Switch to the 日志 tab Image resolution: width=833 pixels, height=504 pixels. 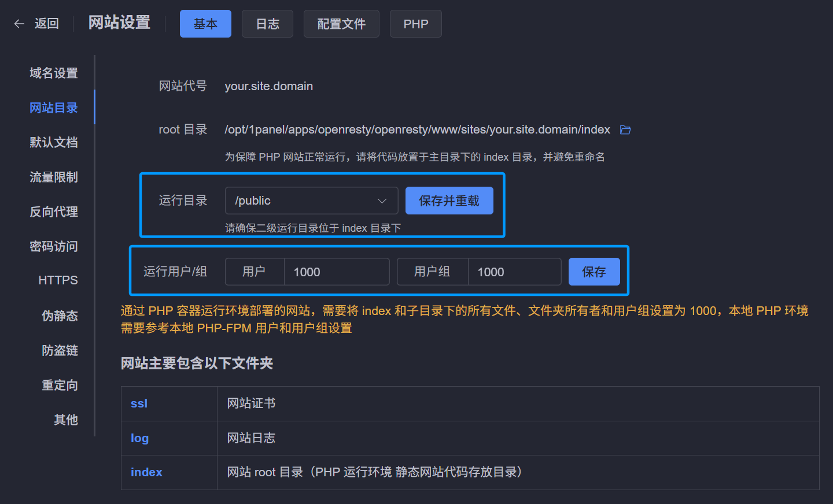pos(267,24)
